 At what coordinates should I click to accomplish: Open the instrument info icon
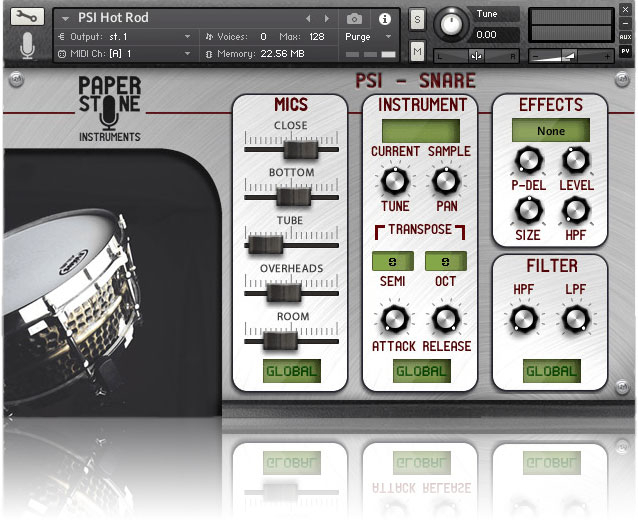tap(384, 18)
